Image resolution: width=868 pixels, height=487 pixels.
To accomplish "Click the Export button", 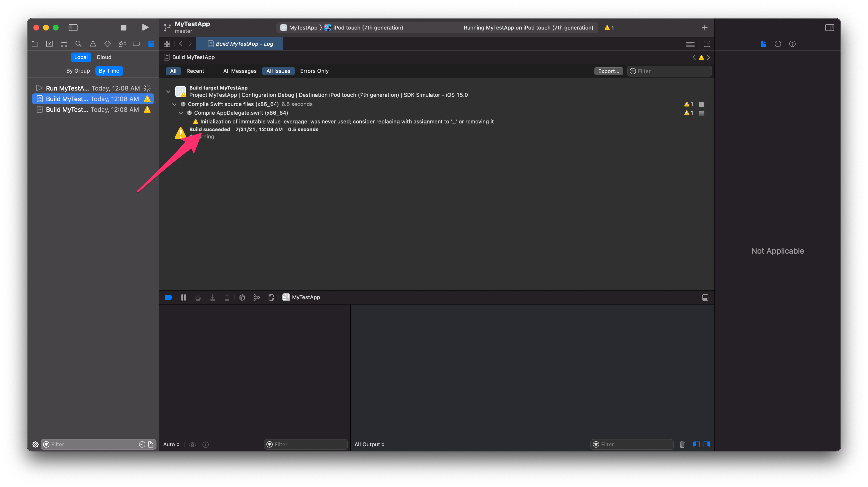I will 609,71.
